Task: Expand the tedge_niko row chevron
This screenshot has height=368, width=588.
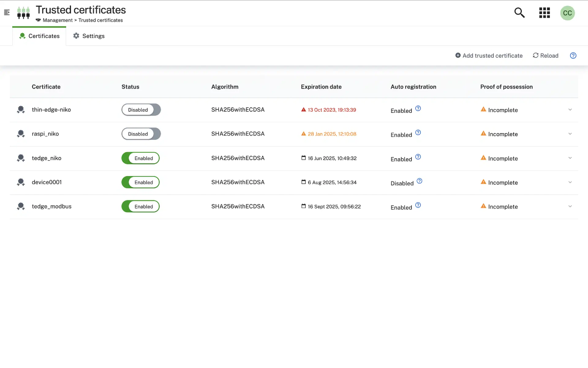Action: pos(570,158)
